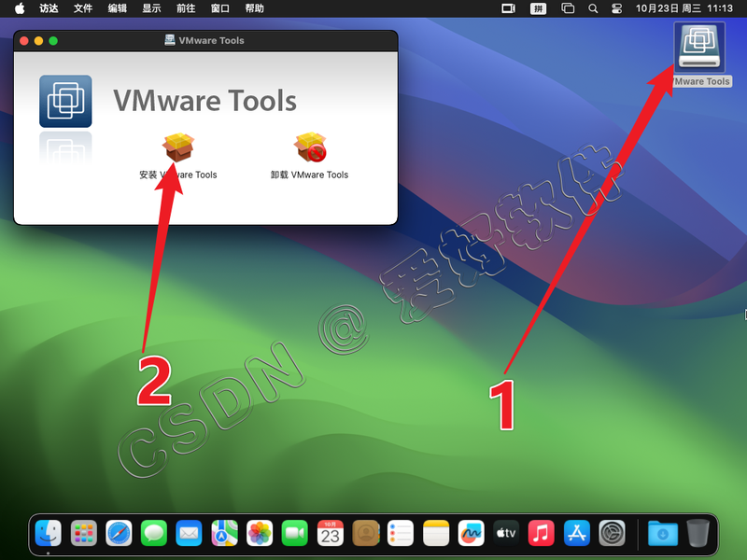
Task: Close the VMware Tools window
Action: tap(24, 41)
